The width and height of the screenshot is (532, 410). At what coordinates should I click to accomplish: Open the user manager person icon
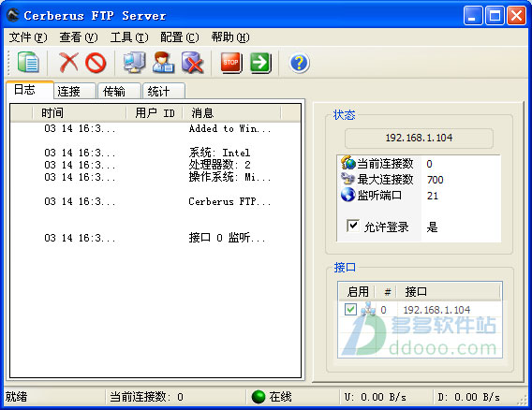point(163,63)
